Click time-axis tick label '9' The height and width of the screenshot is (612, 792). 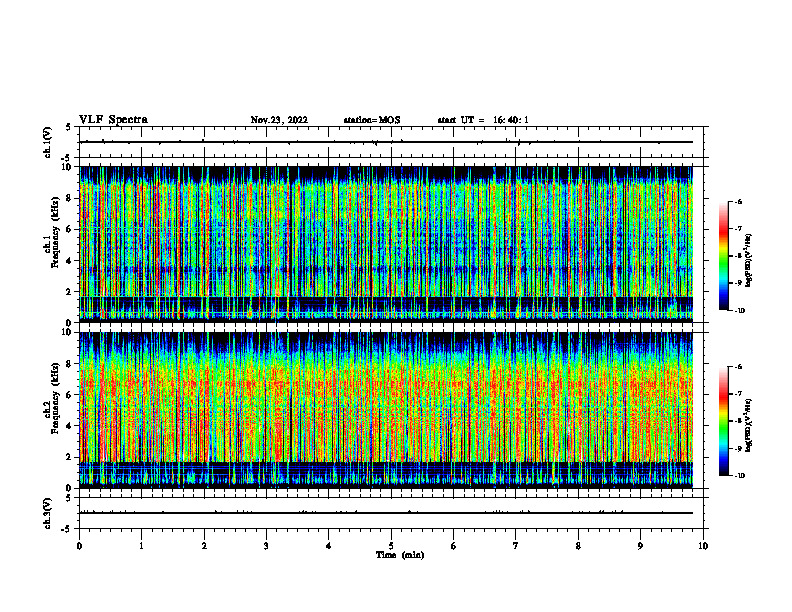click(x=640, y=546)
